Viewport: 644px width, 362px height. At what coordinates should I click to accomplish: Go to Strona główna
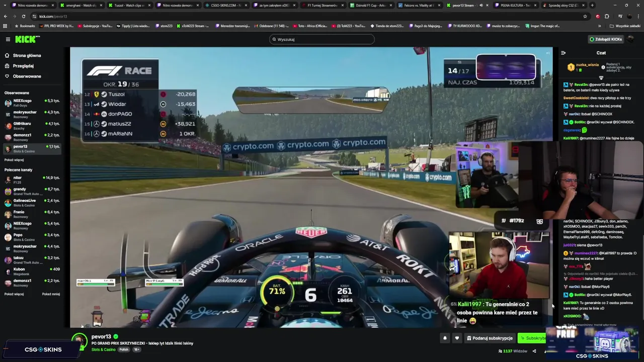point(27,55)
